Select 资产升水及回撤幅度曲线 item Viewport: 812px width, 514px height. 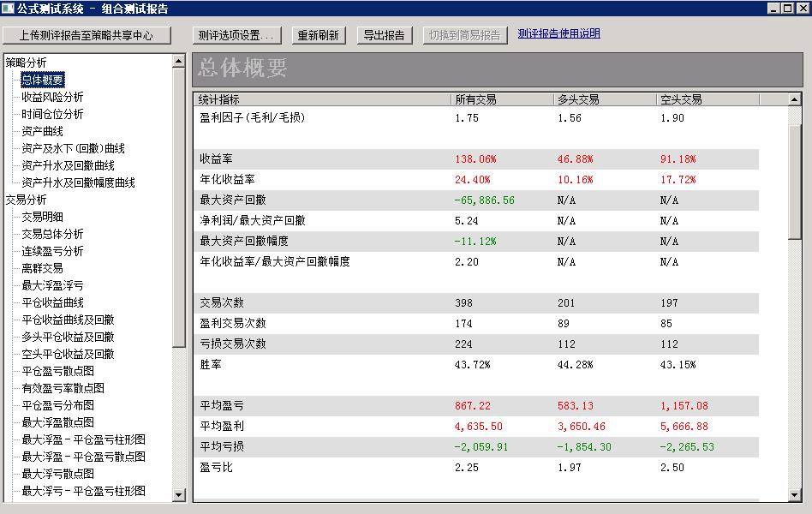78,182
